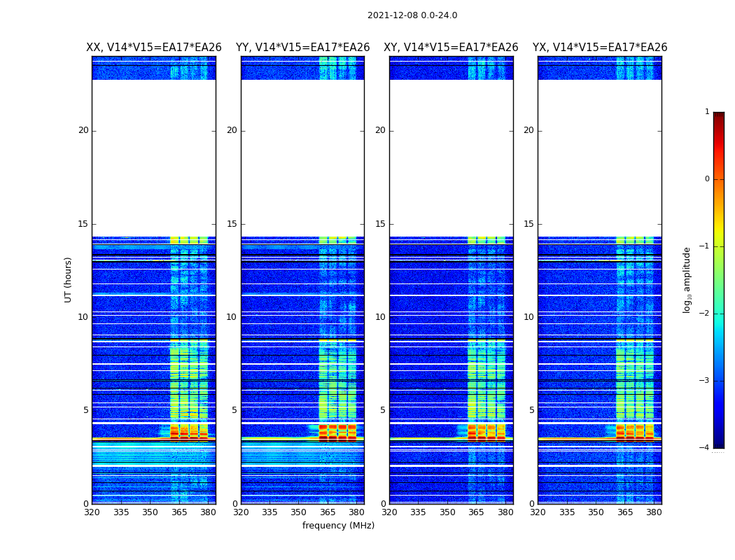The image size is (735, 560).
Task: Select the XY panel title
Action: coord(451,48)
